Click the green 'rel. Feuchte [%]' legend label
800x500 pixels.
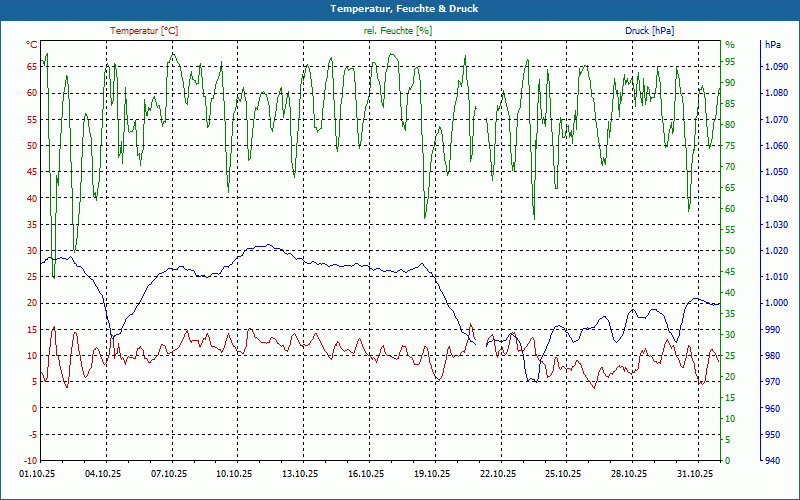(398, 31)
